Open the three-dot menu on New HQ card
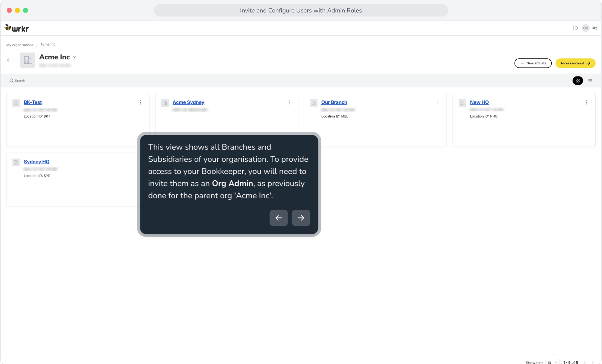This screenshot has height=364, width=602. pyautogui.click(x=586, y=102)
